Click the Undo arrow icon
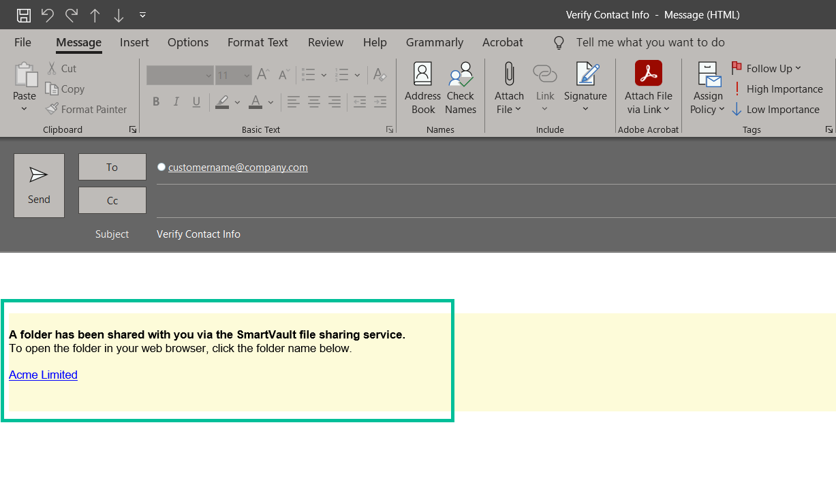Screen dimensions: 836x504 47,15
